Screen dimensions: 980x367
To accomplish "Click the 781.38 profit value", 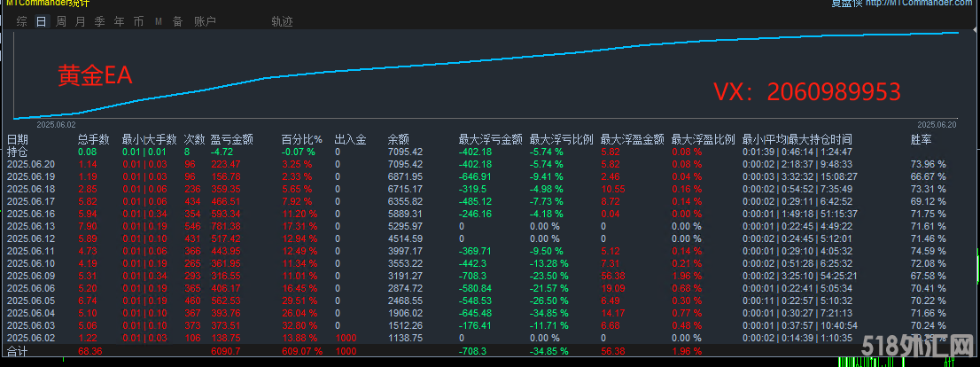I will click(226, 226).
